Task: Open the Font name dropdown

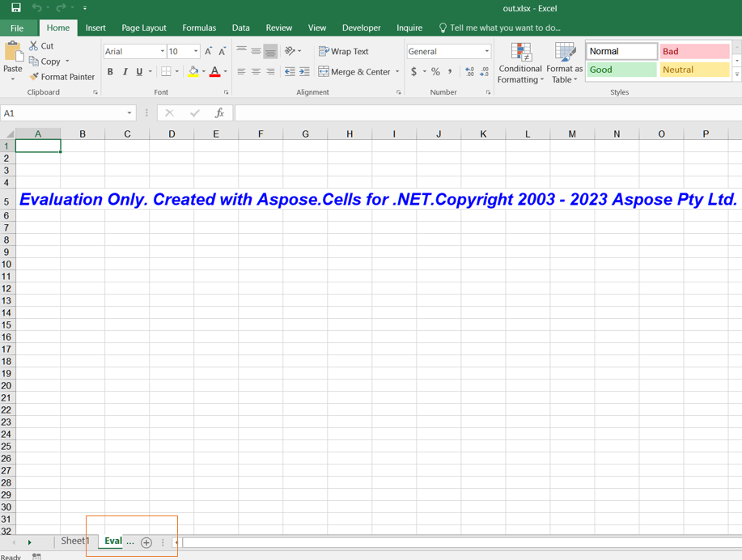Action: pos(162,52)
